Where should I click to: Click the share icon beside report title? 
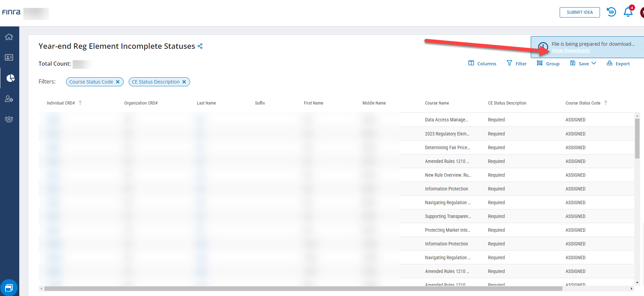[x=200, y=46]
